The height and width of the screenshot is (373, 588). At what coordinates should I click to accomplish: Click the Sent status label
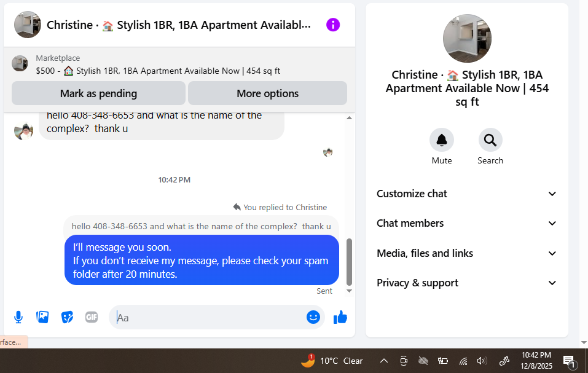point(324,291)
